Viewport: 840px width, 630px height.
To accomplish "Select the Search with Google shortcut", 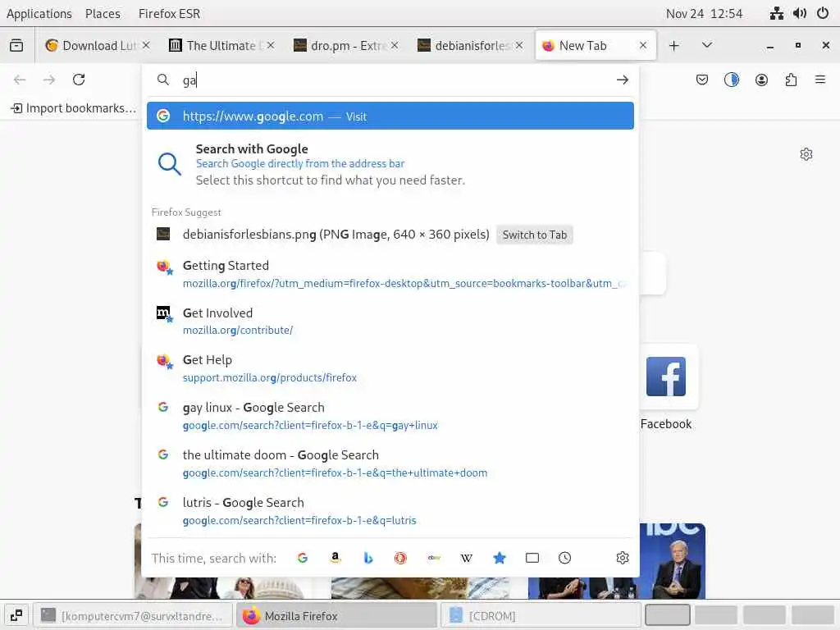I will [x=390, y=164].
